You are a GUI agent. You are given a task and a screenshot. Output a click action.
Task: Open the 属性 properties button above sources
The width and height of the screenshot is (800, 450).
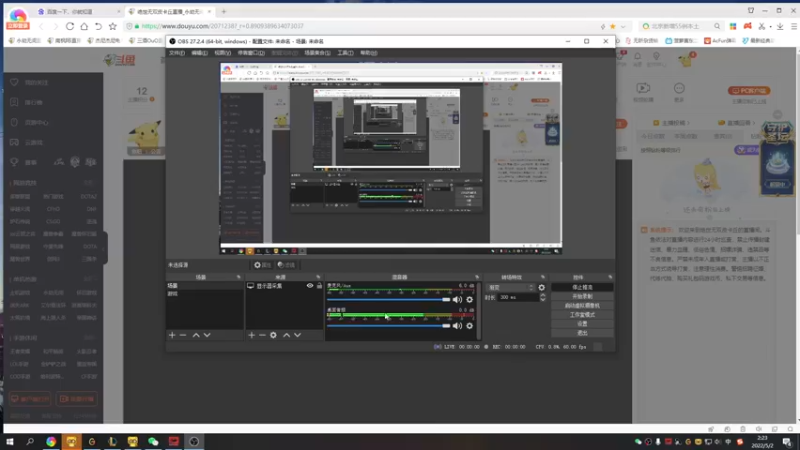[x=262, y=265]
